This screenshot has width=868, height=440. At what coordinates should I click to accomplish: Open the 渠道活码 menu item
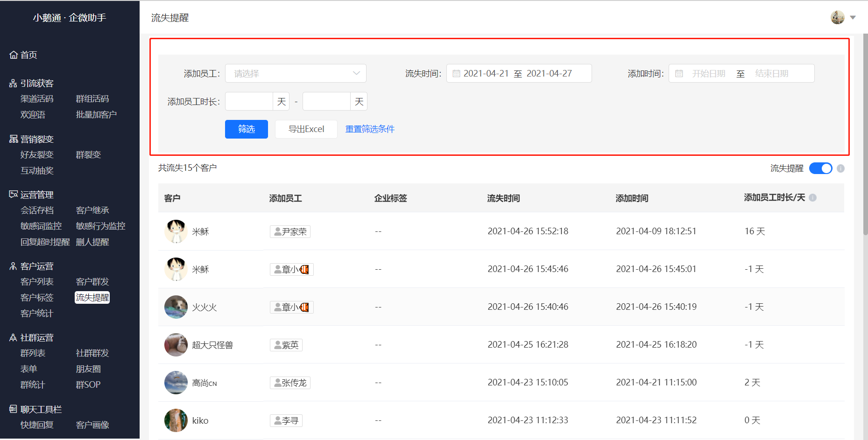click(x=37, y=99)
